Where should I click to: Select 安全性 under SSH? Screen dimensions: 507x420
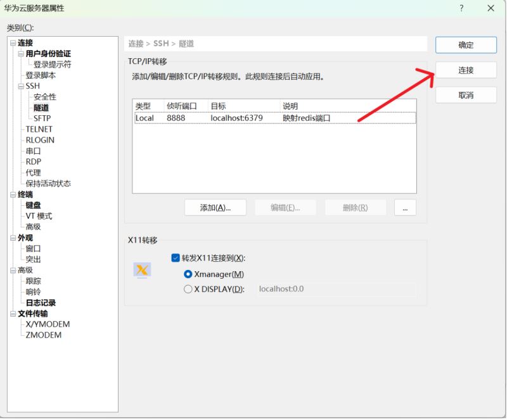[x=45, y=97]
